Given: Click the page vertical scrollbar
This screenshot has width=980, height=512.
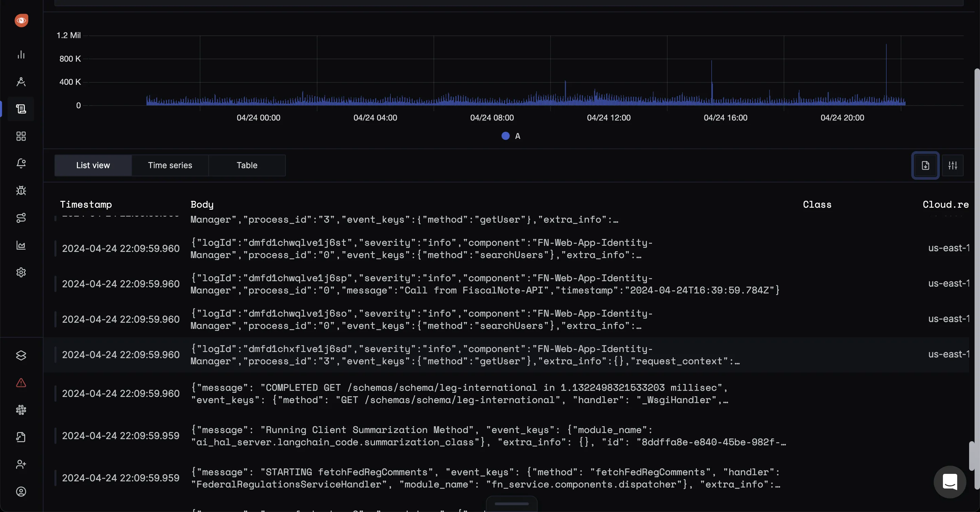Looking at the screenshot, I should point(977,279).
